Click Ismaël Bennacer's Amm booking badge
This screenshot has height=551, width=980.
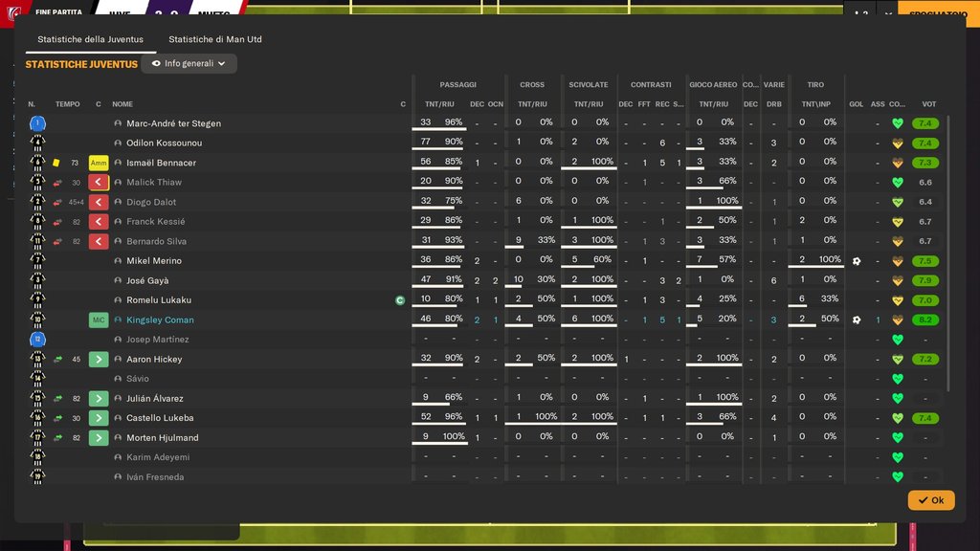[x=99, y=163]
